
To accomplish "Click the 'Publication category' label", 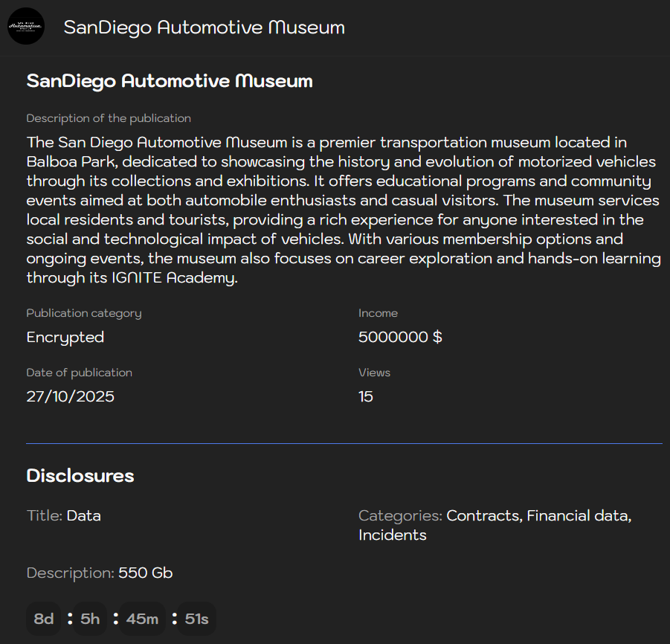I will [84, 313].
